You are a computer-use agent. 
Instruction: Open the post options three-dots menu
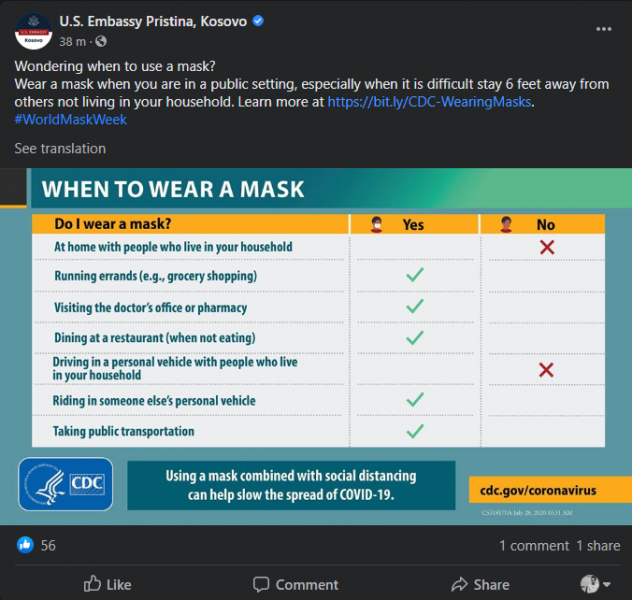tap(603, 29)
